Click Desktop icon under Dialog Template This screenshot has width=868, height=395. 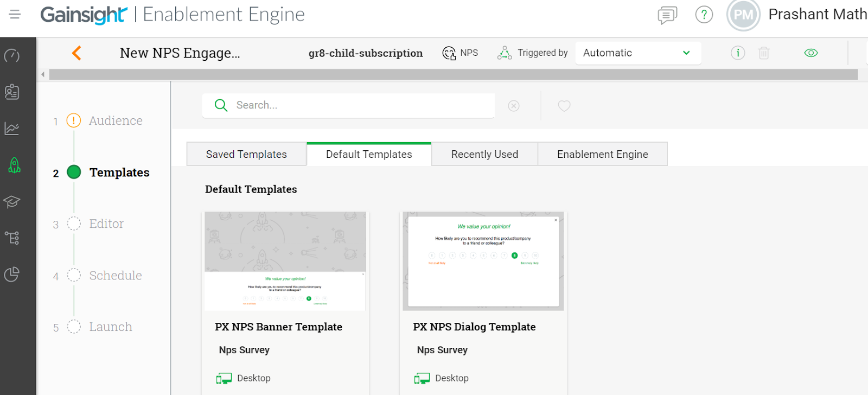coord(422,378)
